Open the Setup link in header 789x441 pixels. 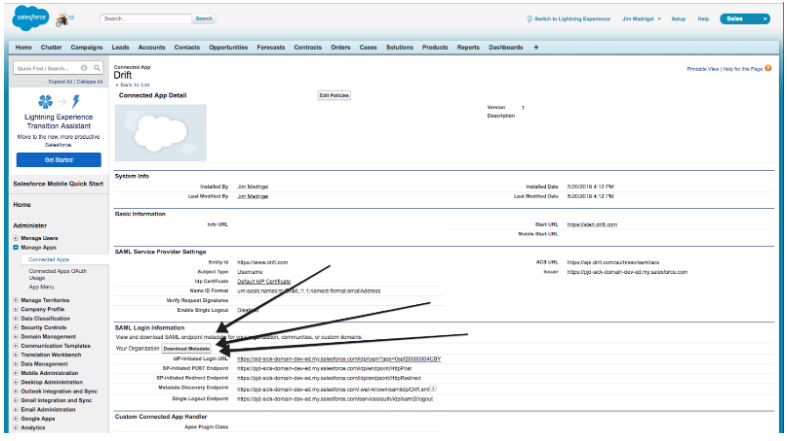coord(678,19)
